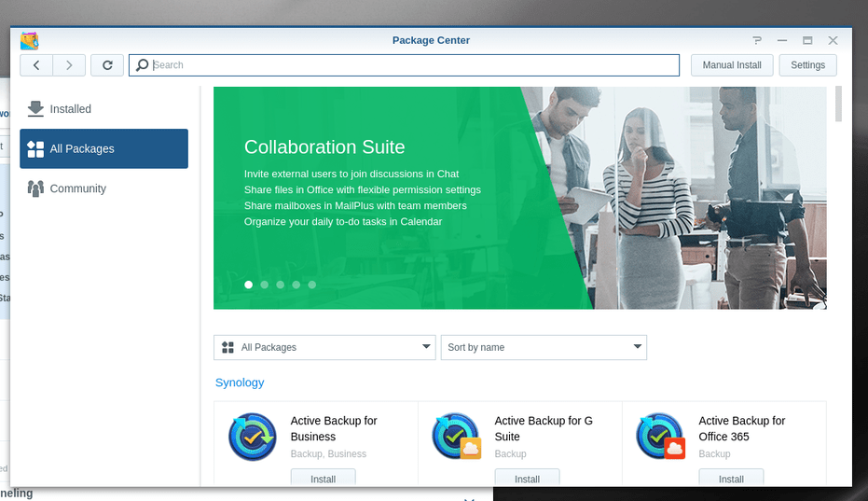Close the Package Center window
The height and width of the screenshot is (501, 868).
coord(833,40)
